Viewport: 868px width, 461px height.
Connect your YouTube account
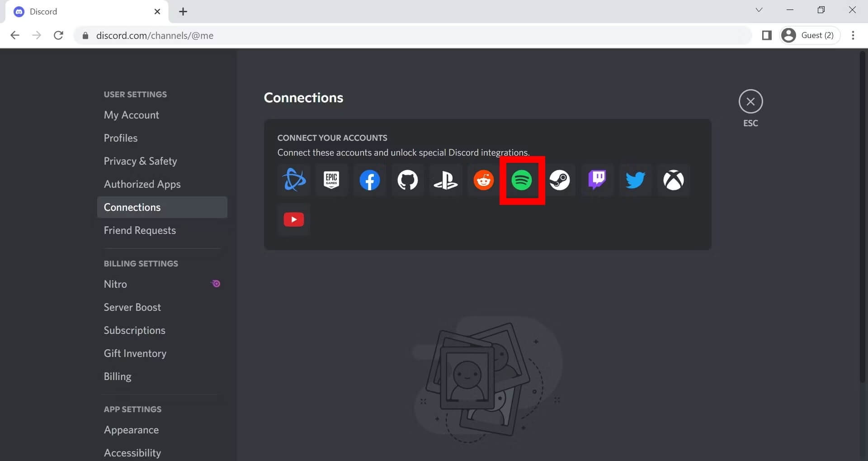(x=294, y=219)
